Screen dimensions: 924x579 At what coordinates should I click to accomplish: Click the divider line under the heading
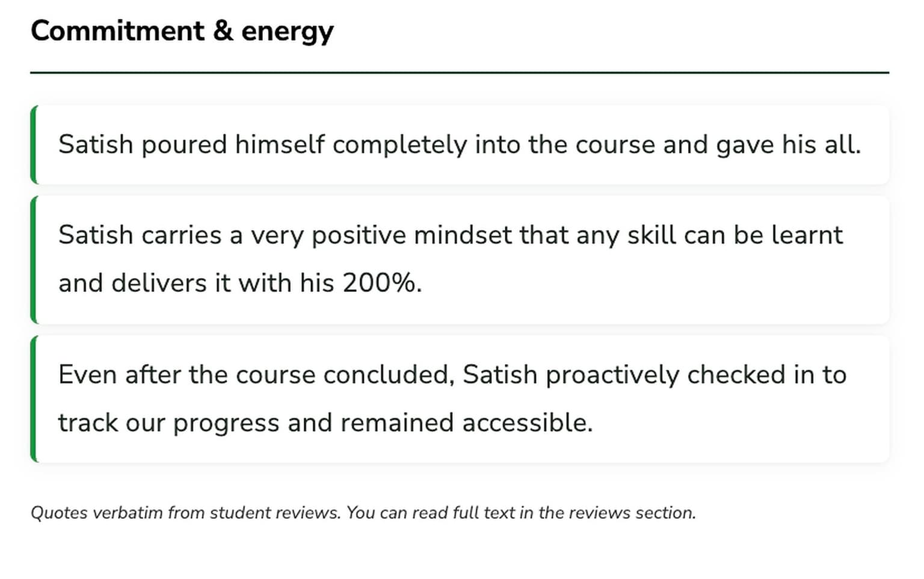460,73
